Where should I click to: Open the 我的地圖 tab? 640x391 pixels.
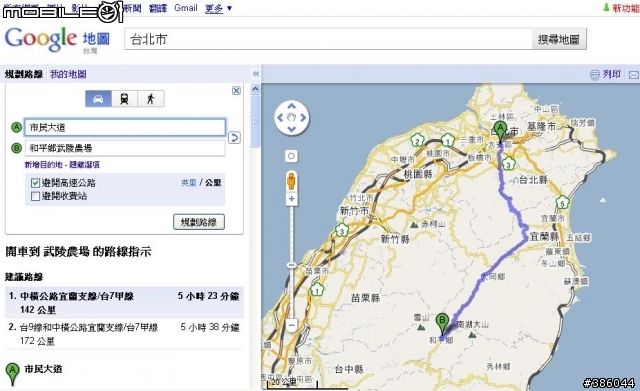pos(68,74)
